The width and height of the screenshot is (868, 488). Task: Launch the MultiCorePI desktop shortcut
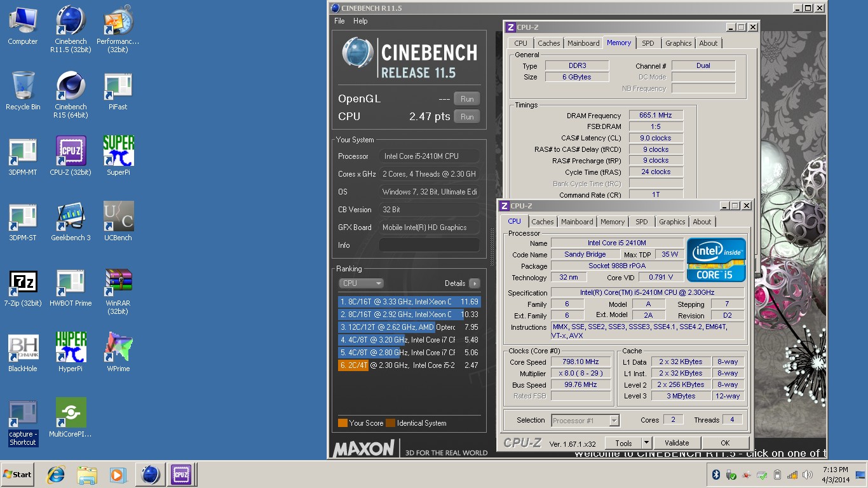click(71, 418)
